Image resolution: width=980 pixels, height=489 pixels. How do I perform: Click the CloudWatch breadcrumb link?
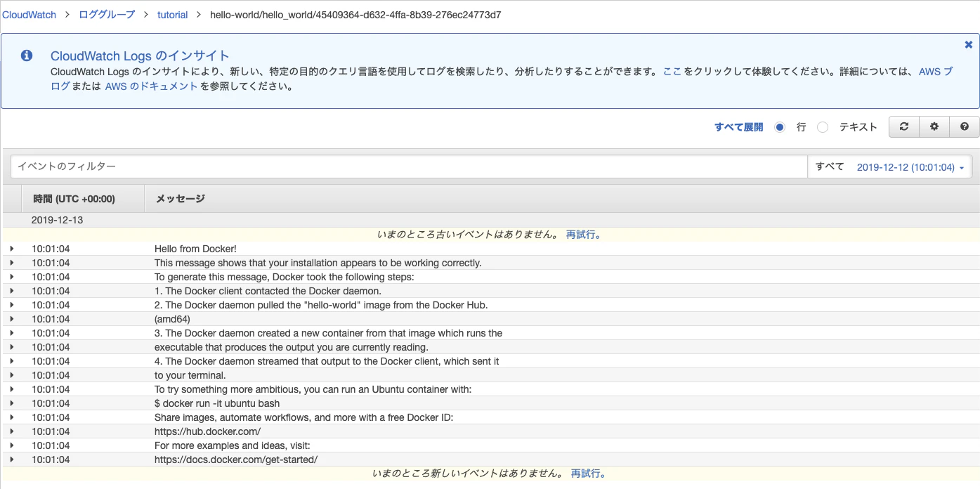coord(28,14)
